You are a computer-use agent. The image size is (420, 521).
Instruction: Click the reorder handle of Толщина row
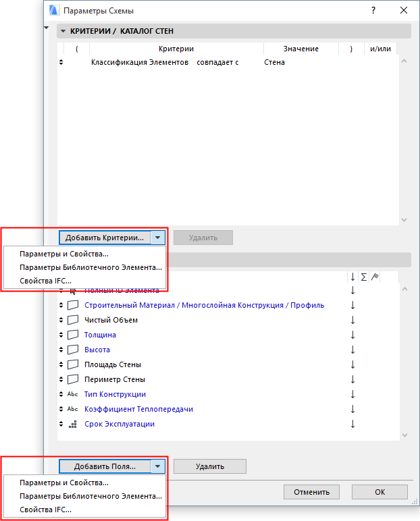[x=61, y=335]
